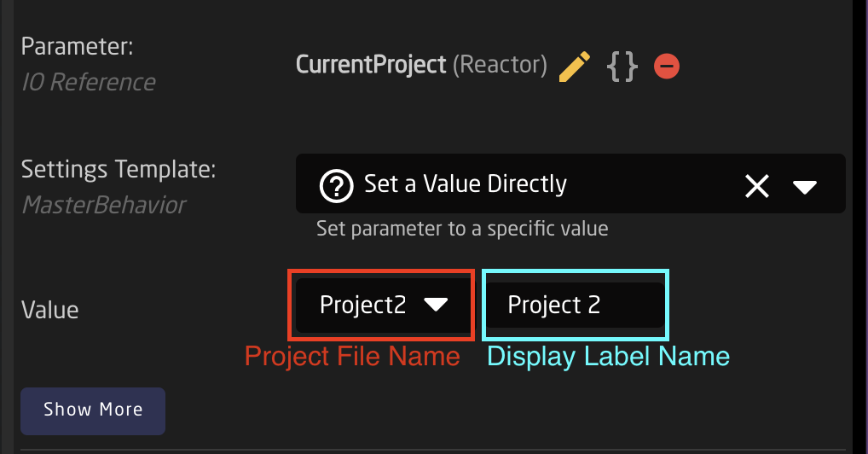Screen dimensions: 868x454
Task: Click the Settings Template label
Action: click(119, 169)
